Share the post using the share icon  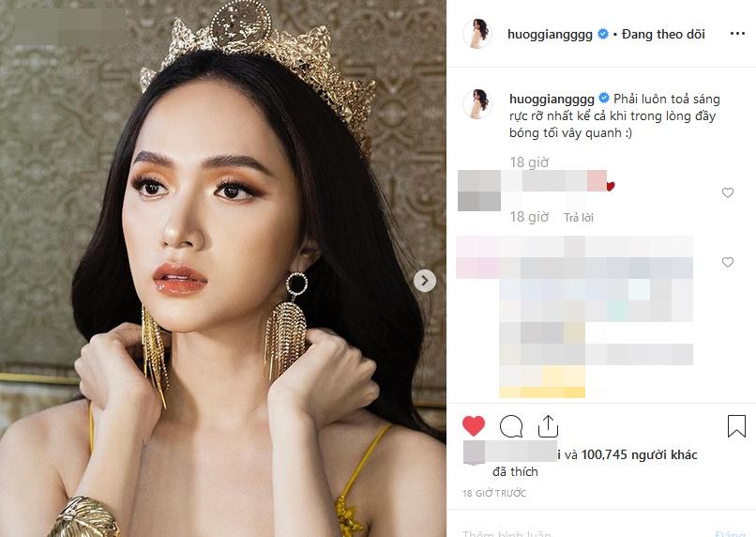548,426
